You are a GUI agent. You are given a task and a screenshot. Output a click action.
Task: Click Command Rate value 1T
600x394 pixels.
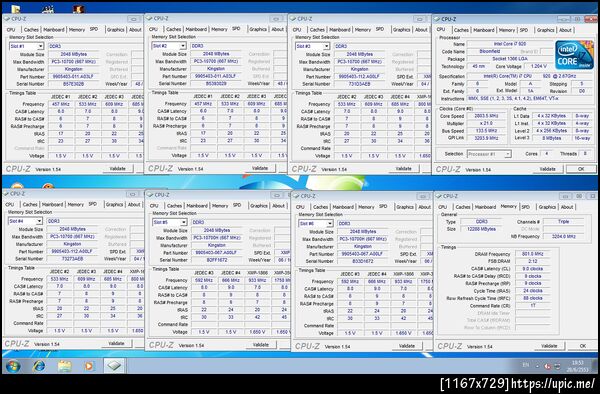533,306
